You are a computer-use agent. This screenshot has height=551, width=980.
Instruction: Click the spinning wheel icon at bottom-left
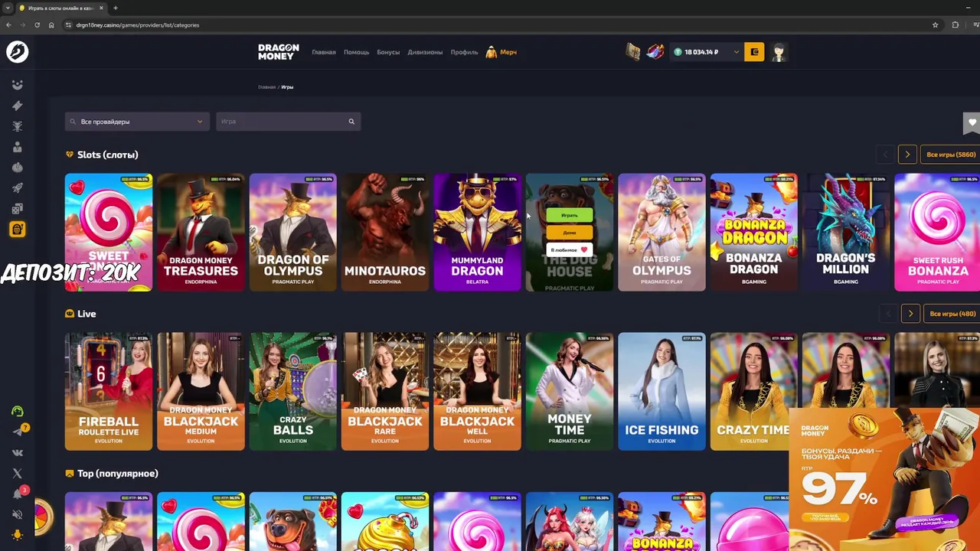point(40,517)
